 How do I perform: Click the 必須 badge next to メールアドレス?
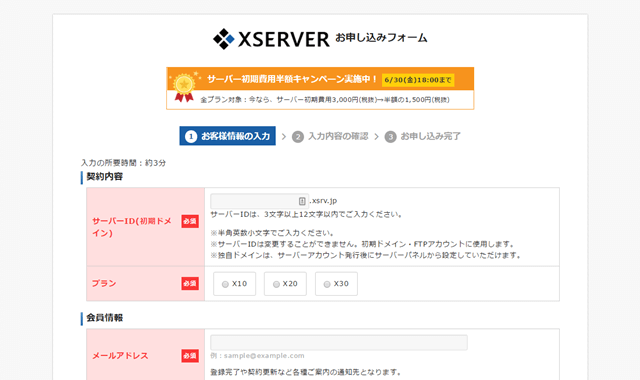click(x=190, y=356)
